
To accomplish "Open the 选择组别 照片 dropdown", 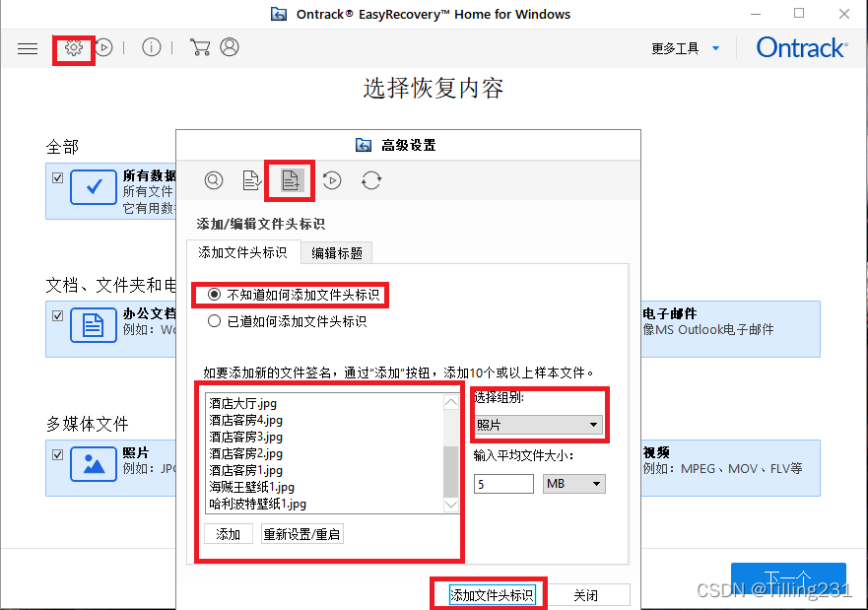I will tap(538, 425).
